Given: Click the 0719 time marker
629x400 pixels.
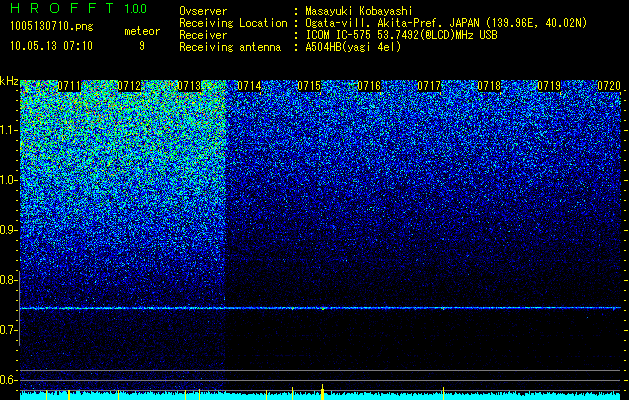Looking at the screenshot, I should pos(549,86).
